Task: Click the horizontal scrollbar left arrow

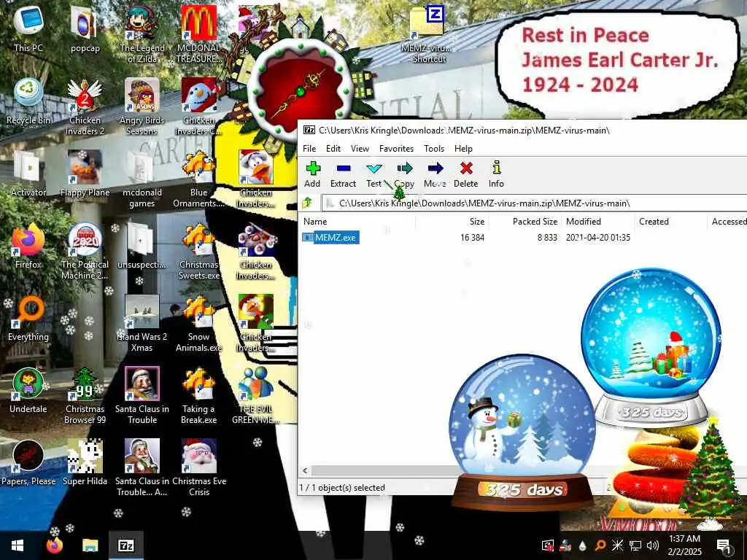Action: (x=306, y=470)
